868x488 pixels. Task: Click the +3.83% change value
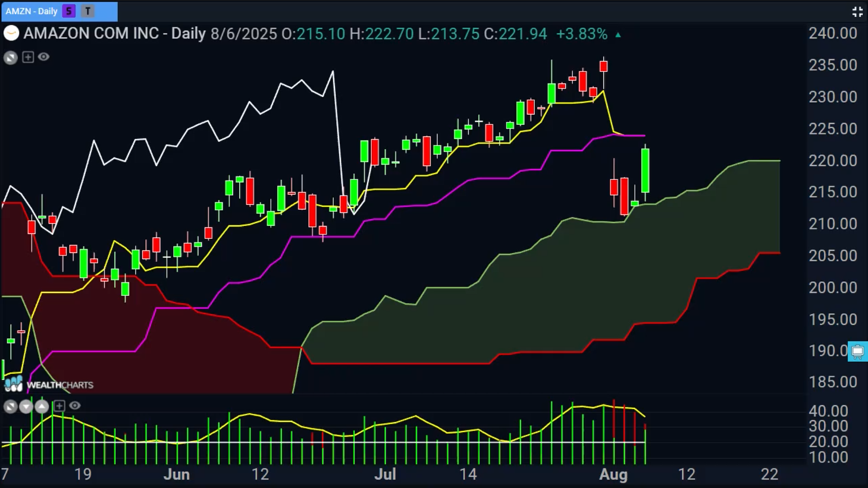(x=582, y=34)
